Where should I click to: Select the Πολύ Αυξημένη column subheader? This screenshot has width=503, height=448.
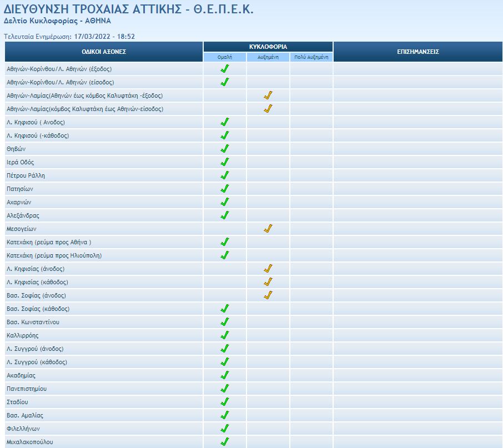coord(311,57)
